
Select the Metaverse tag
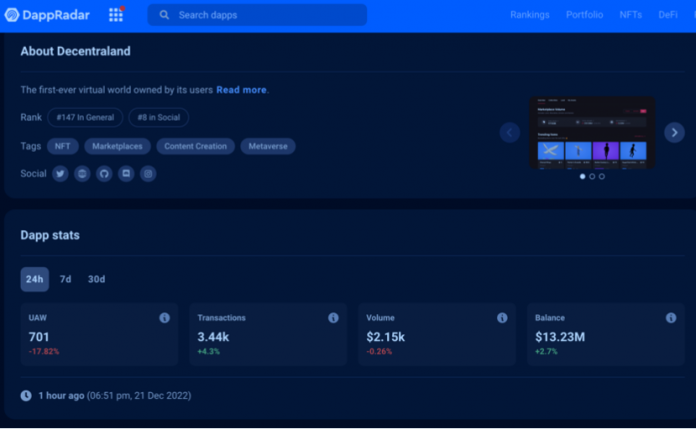click(x=268, y=146)
